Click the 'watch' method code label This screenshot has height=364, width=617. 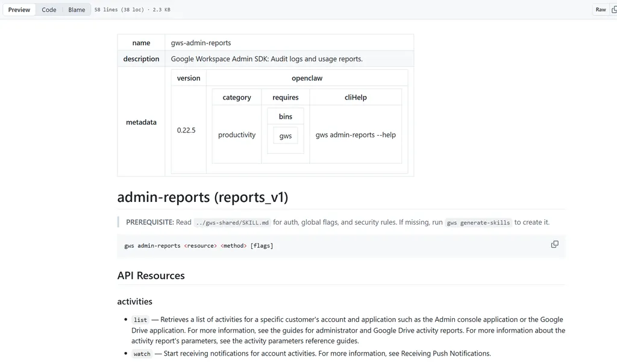(x=142, y=354)
